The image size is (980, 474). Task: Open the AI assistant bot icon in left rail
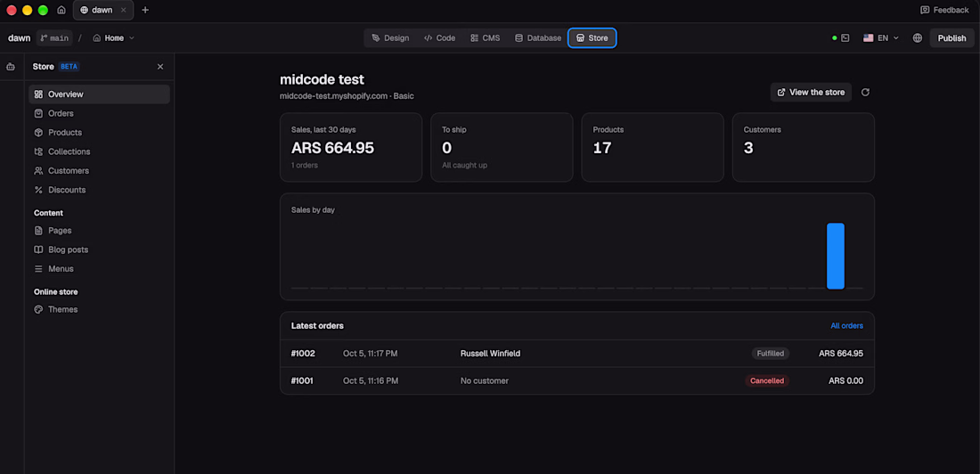click(x=11, y=66)
